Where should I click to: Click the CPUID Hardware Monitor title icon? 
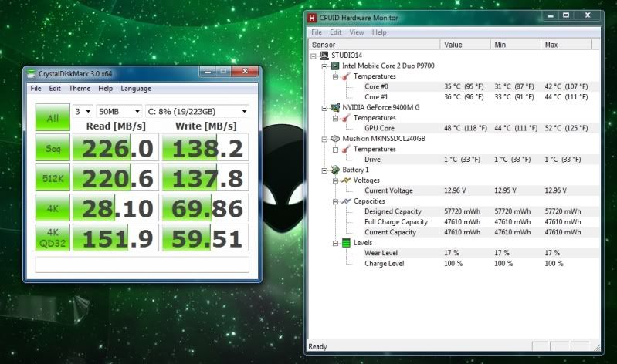pos(312,15)
